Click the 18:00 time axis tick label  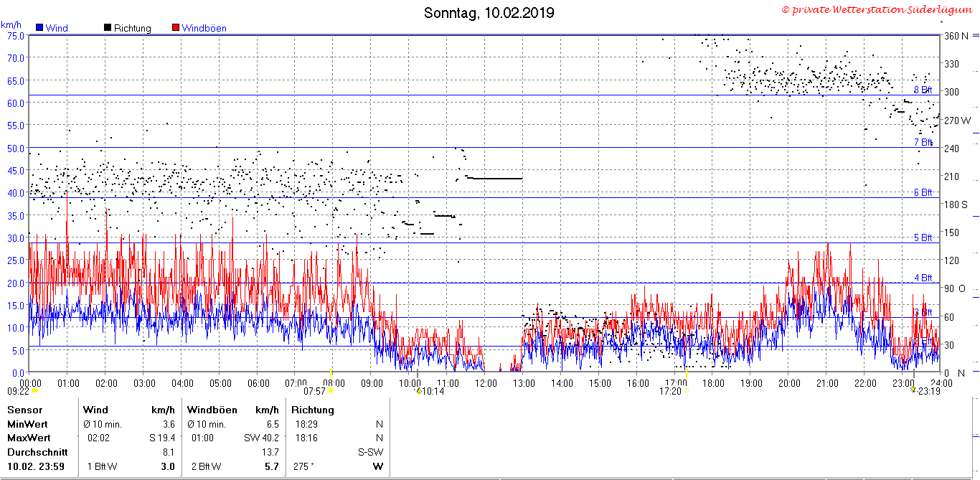[x=713, y=383]
